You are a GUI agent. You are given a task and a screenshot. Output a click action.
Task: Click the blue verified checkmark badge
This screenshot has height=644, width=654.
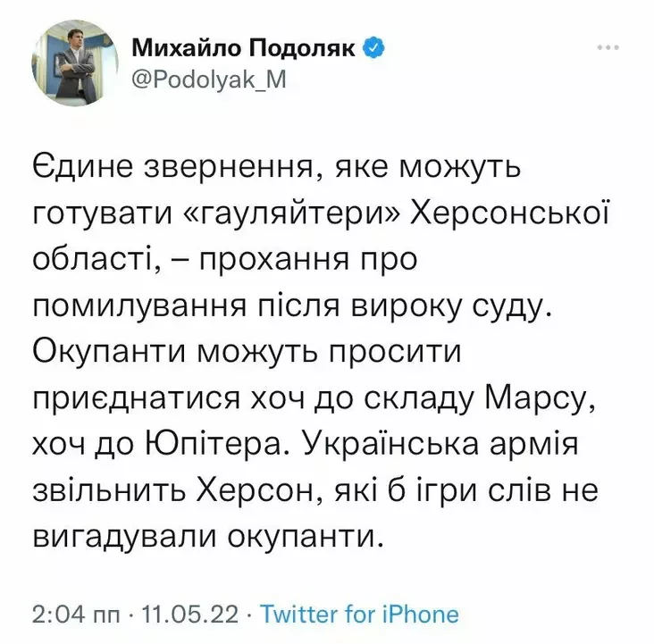pyautogui.click(x=374, y=47)
